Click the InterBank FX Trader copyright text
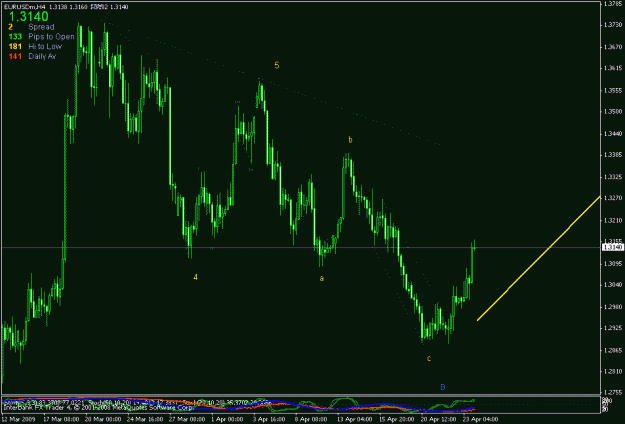 click(99, 408)
